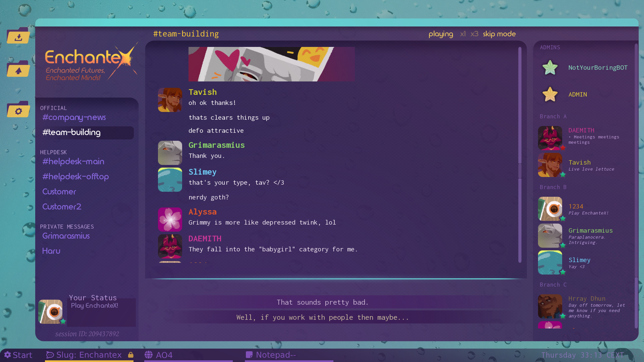Click 1234 avatar in Branch B

click(x=550, y=209)
